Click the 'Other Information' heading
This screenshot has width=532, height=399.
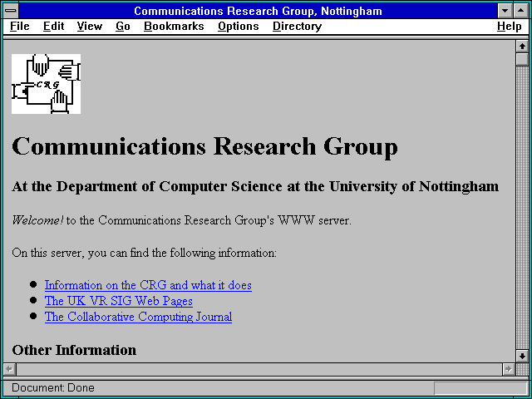[74, 350]
